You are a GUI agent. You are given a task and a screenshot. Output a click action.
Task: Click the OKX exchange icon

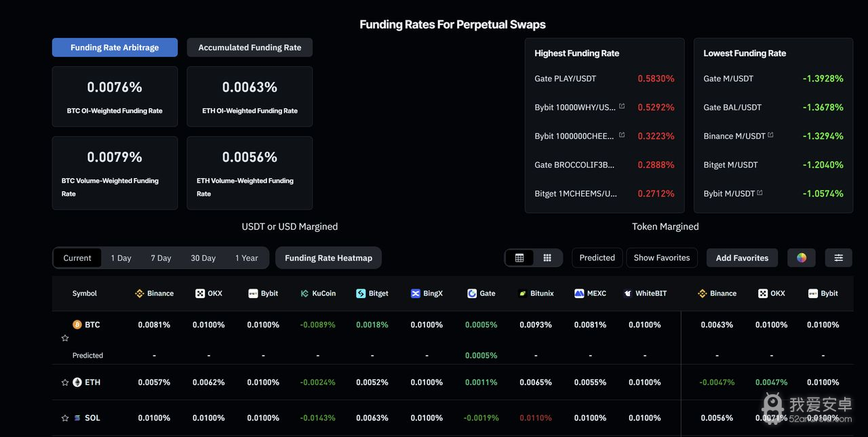(x=200, y=293)
